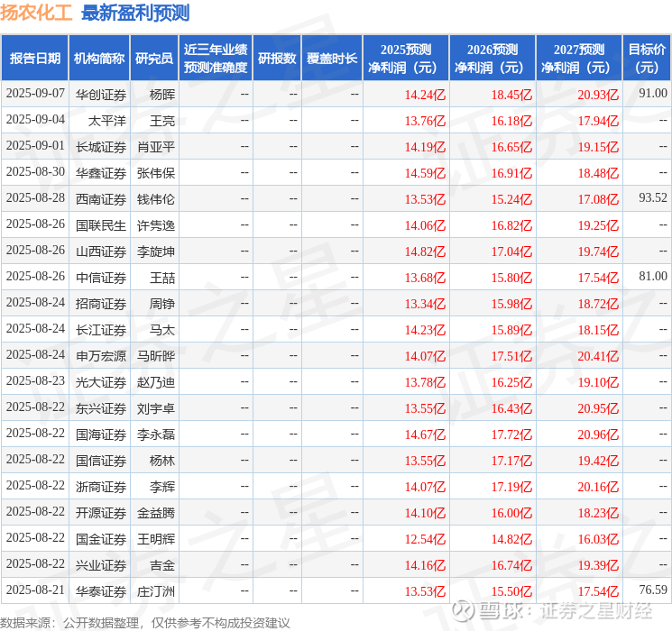Click the 15.89亿 value
Screen dimensions: 672x631
[511, 330]
